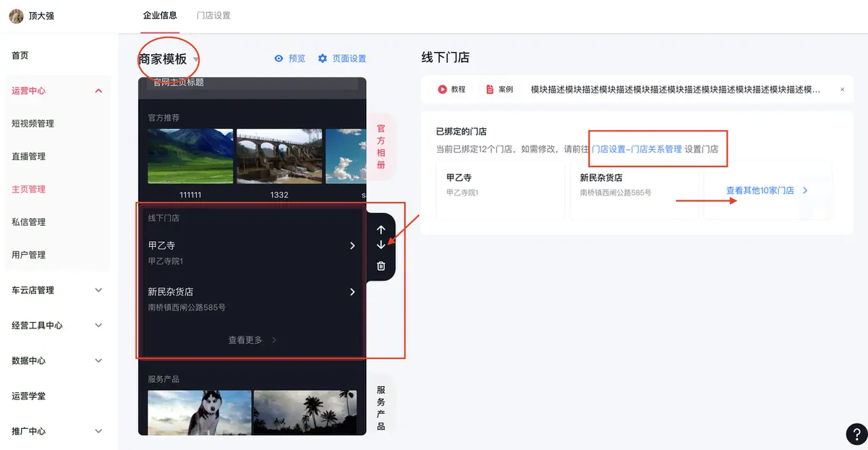Open the 教程 label
Viewport: 868px width, 450px height.
458,90
